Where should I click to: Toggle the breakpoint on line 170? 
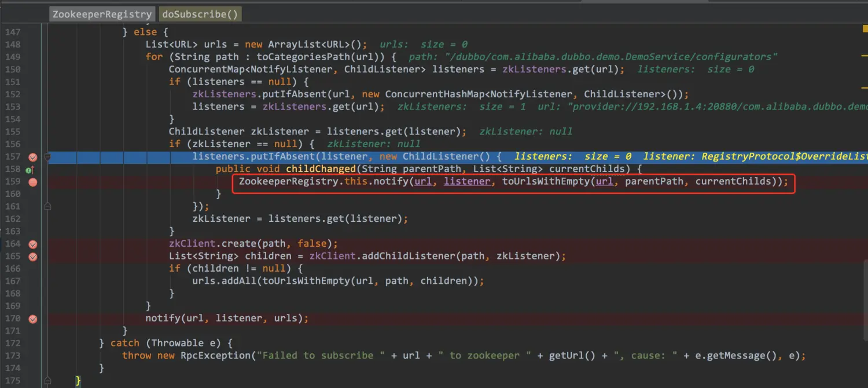(33, 319)
